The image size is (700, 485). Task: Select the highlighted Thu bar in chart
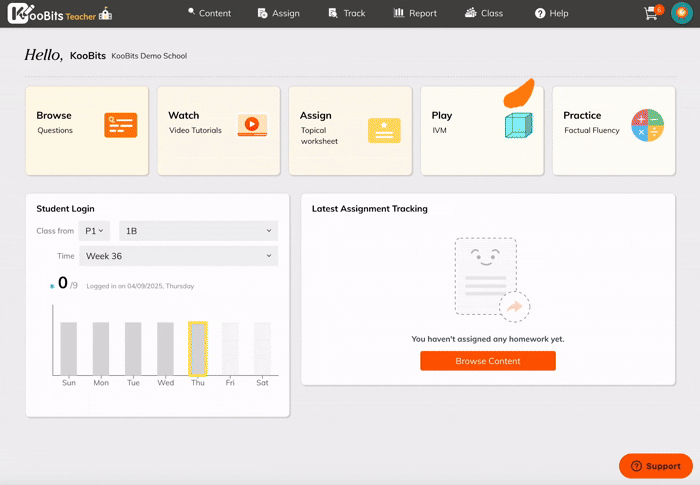(198, 348)
